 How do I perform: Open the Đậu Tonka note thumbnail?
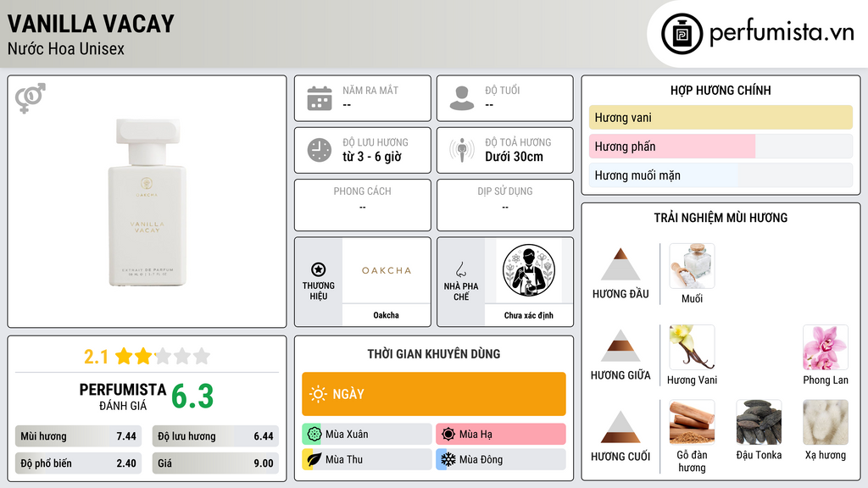click(759, 422)
